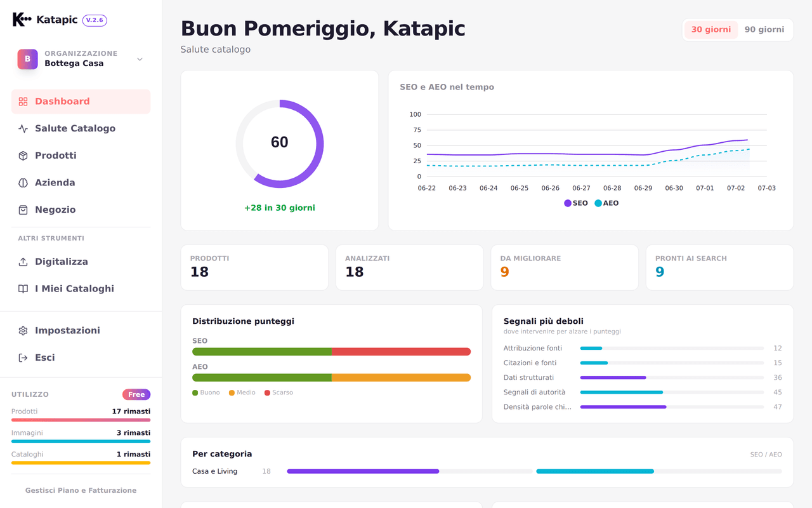Toggle the SEO legend in chart
Image resolution: width=812 pixels, height=508 pixels.
pyautogui.click(x=576, y=203)
